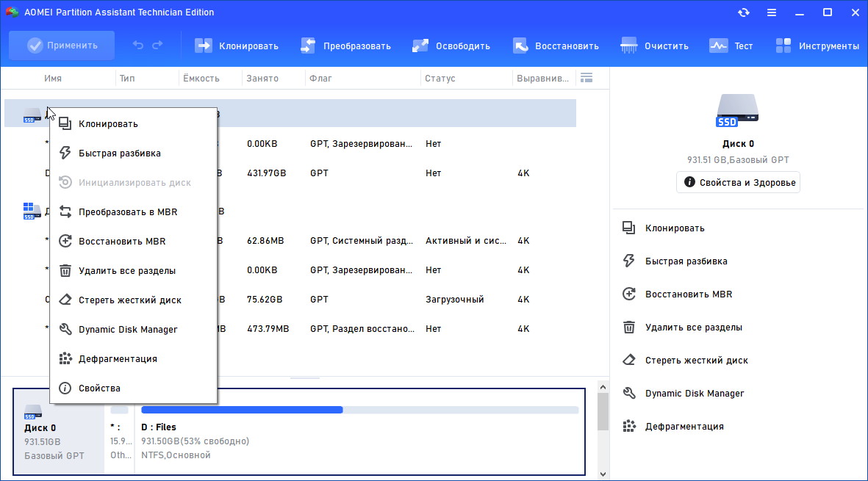Click the disk map scrollbar up arrow
The image size is (868, 481).
(603, 387)
